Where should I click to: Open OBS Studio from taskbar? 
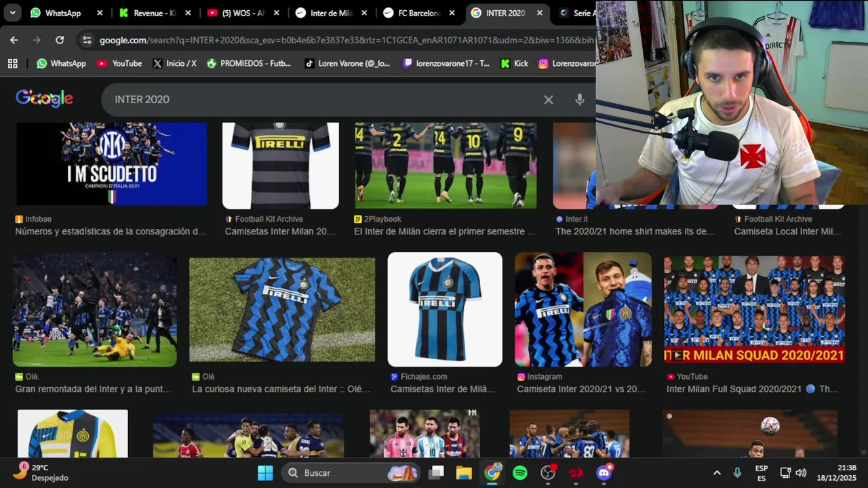coord(548,472)
